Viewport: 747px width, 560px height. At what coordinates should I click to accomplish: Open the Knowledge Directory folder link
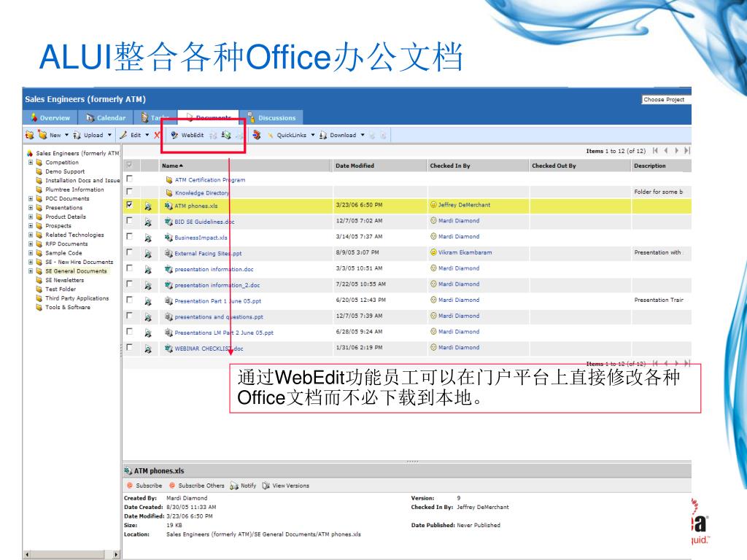202,192
